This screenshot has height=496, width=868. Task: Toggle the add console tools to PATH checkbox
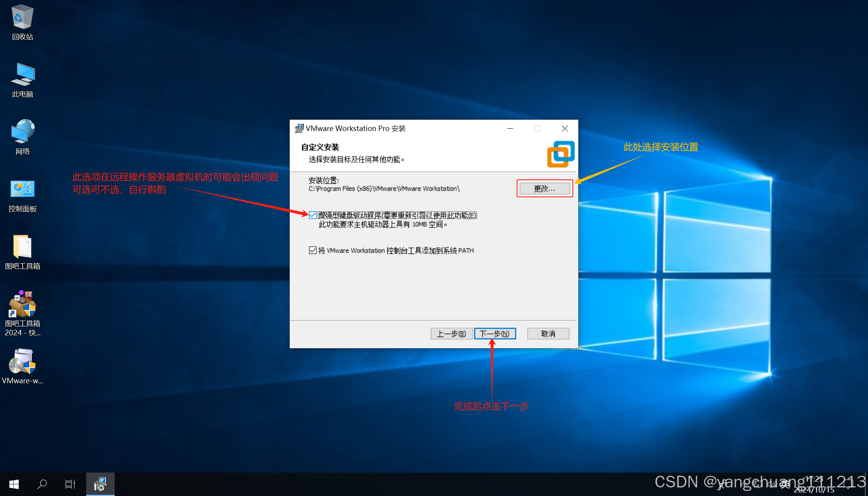[313, 250]
